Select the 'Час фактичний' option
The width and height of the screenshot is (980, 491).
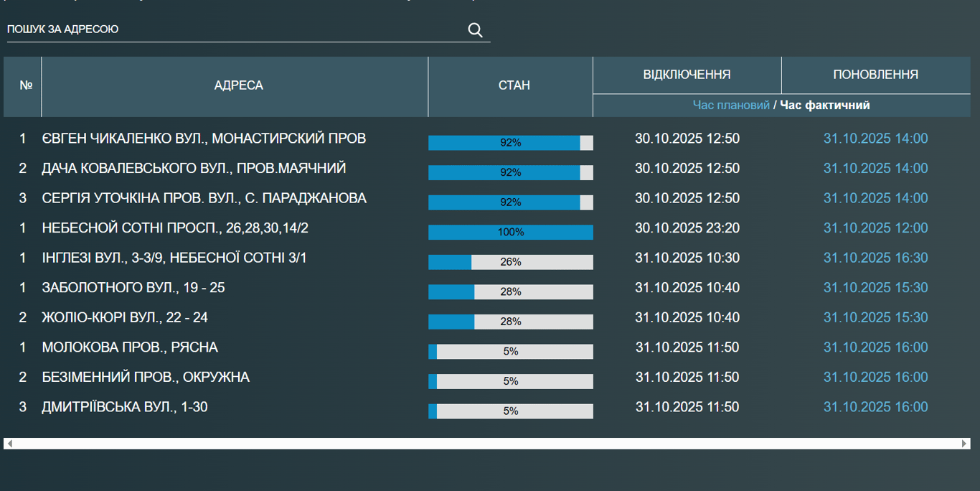[825, 106]
